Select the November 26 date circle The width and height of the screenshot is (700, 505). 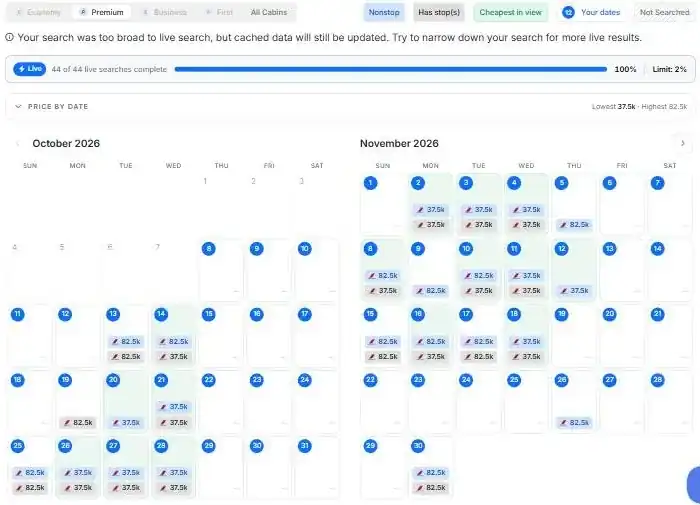tap(562, 380)
